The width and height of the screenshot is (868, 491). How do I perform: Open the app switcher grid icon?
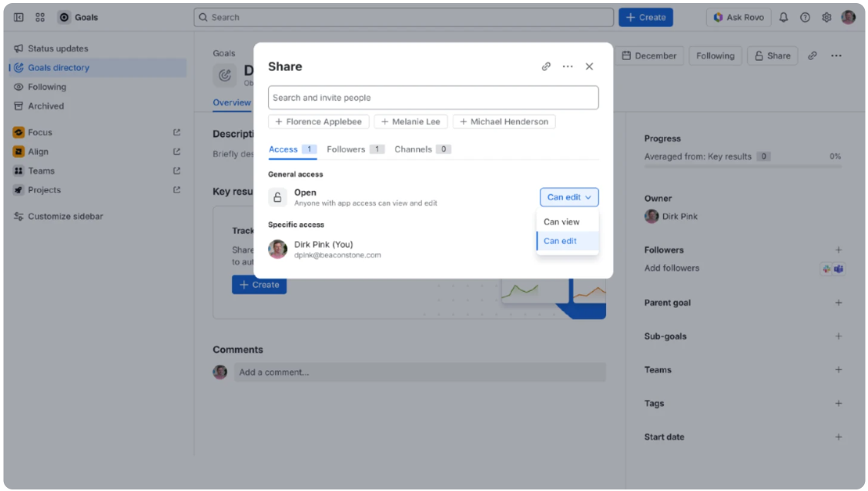(x=40, y=17)
